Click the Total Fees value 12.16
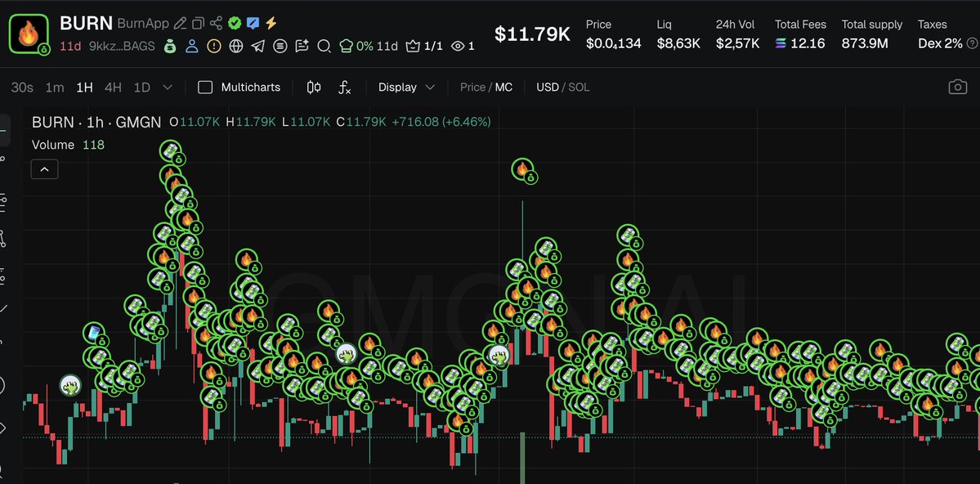Screen dimensions: 980x484 [x=807, y=44]
